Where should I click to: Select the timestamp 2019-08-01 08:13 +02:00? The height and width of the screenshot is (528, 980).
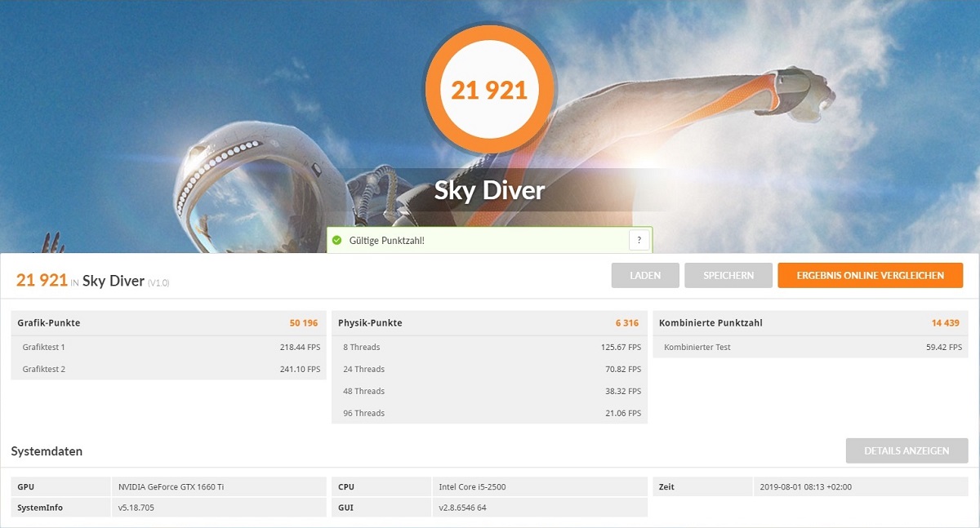pyautogui.click(x=804, y=487)
